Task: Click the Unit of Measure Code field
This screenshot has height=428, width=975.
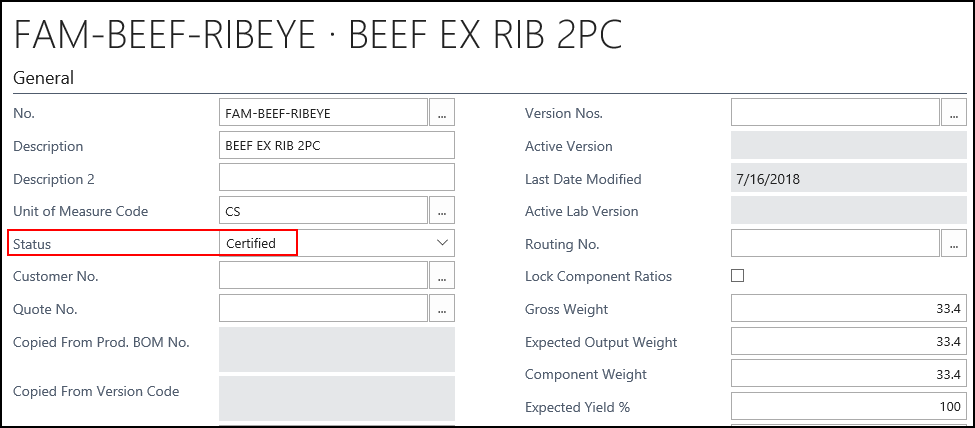Action: [323, 211]
